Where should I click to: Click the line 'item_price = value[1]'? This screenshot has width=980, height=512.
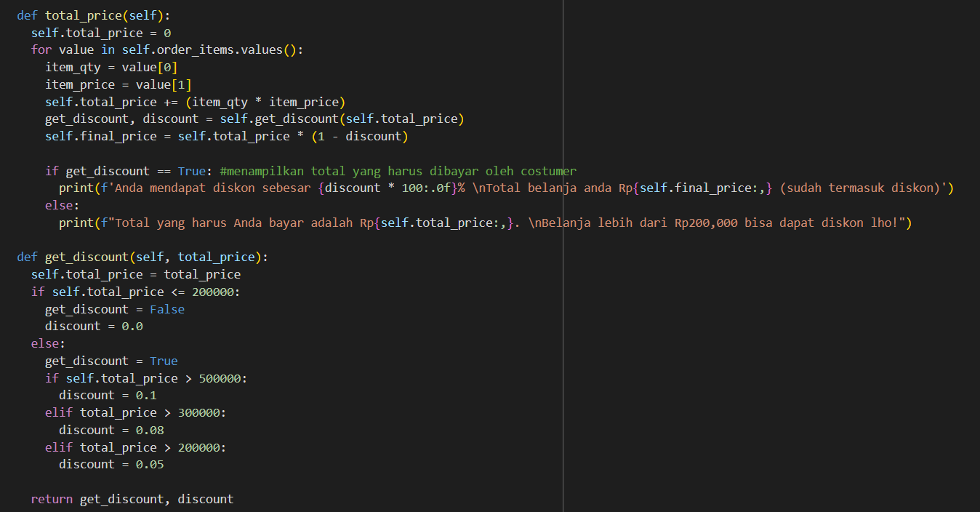tap(119, 84)
